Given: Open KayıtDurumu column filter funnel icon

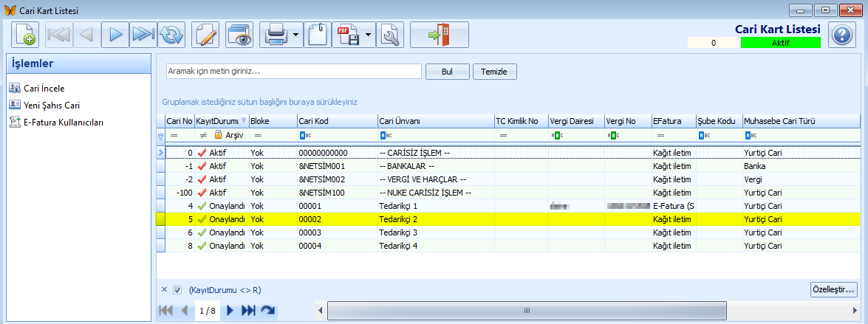Looking at the screenshot, I should [244, 119].
